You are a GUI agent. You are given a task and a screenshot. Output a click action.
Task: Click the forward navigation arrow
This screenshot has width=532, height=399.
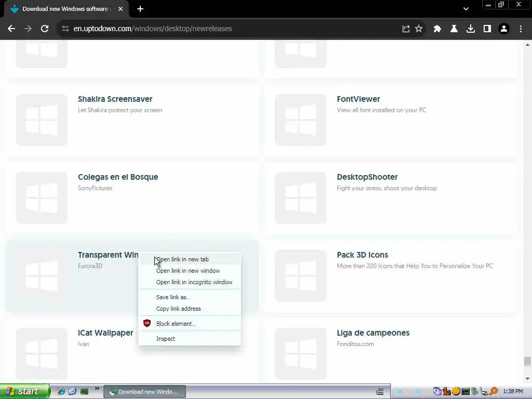tap(28, 29)
